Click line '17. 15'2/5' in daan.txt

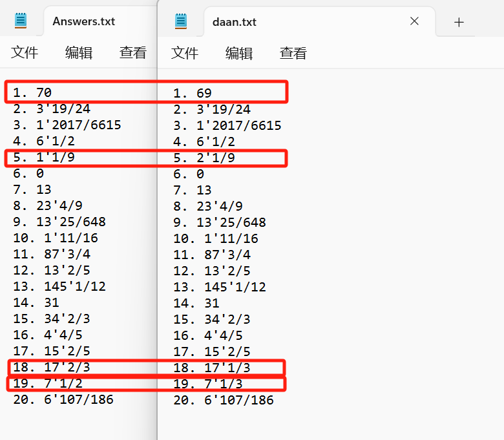pyautogui.click(x=212, y=351)
